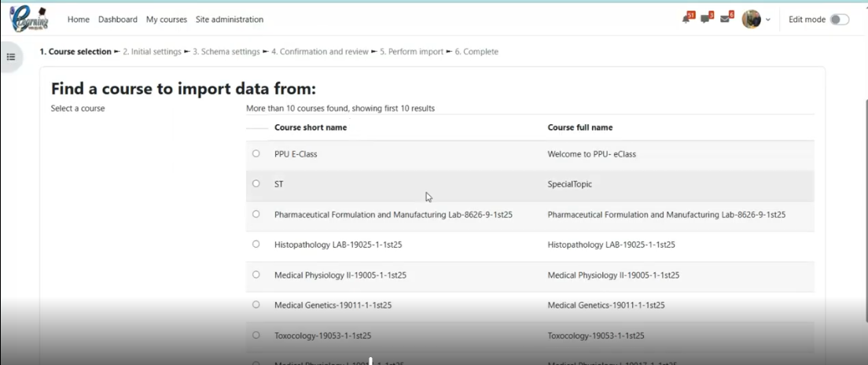The width and height of the screenshot is (868, 365).
Task: Expand the user menu dropdown arrow
Action: click(768, 20)
